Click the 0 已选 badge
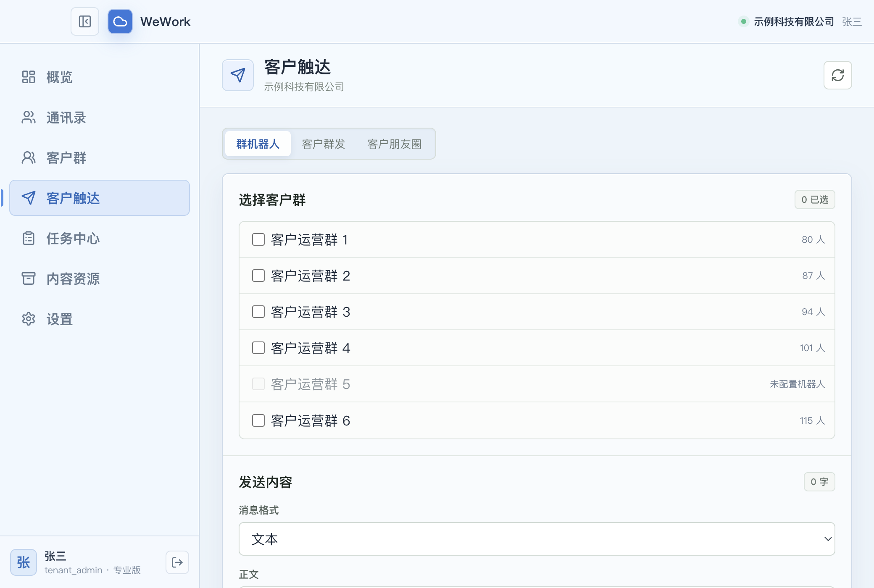The height and width of the screenshot is (588, 874). click(x=815, y=199)
